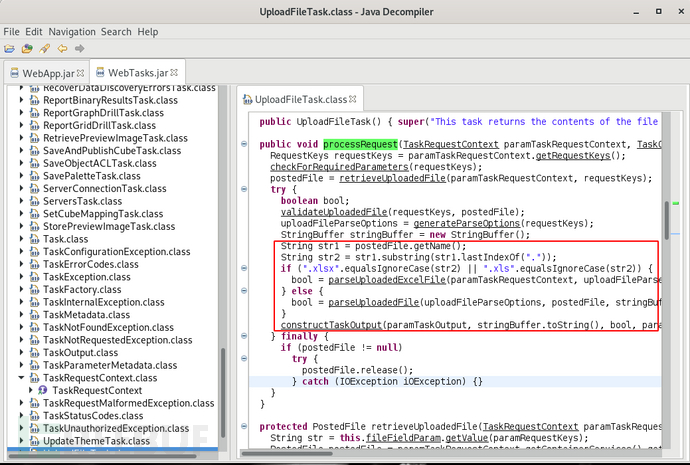The height and width of the screenshot is (465, 690).
Task: Switch to the WebApp.jar tab
Action: point(47,73)
